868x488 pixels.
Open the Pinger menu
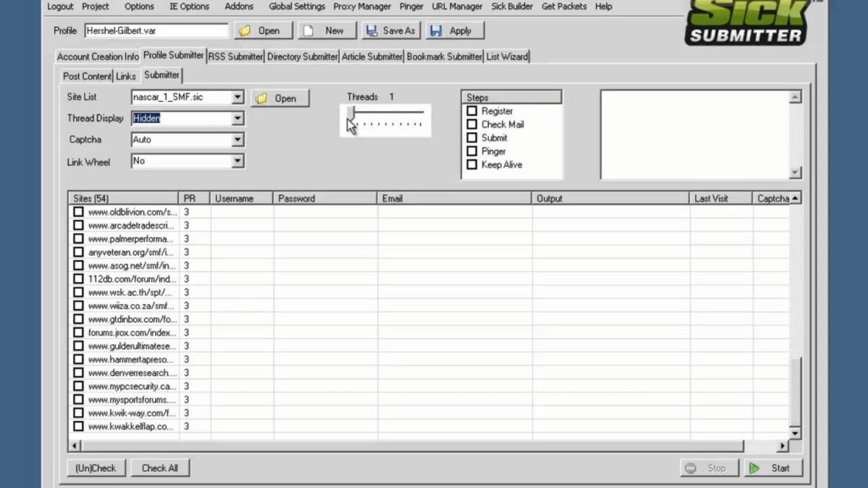pos(411,7)
